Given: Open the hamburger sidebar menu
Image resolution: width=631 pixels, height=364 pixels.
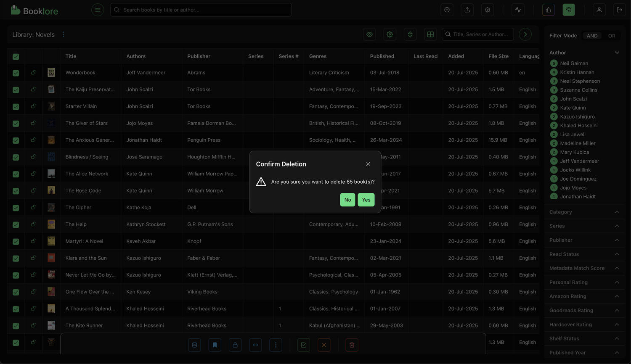Looking at the screenshot, I should tap(98, 10).
